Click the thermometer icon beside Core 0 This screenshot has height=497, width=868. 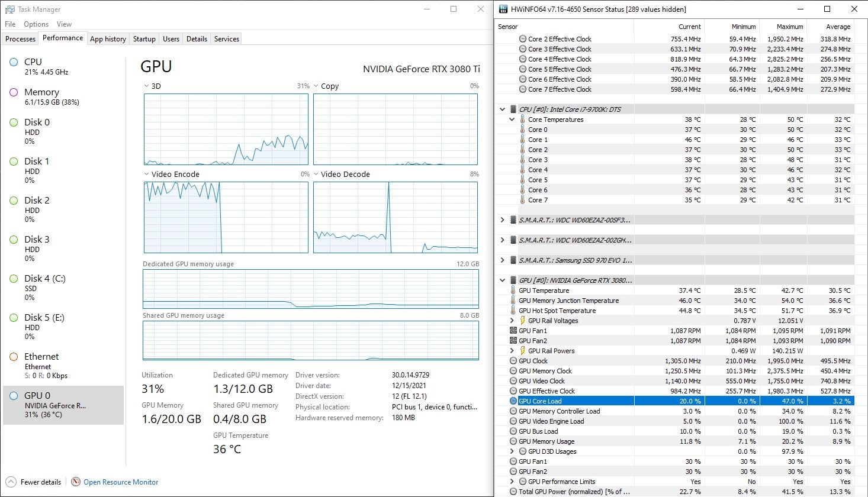pyautogui.click(x=522, y=130)
